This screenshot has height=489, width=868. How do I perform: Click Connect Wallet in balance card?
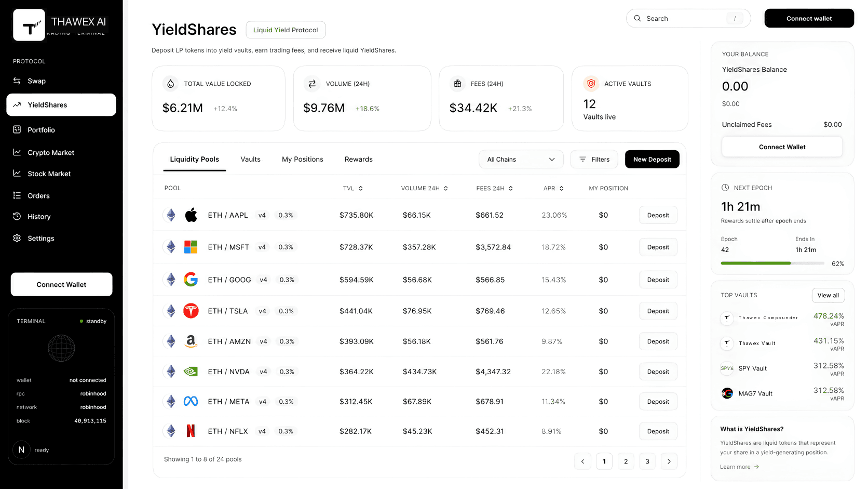click(782, 147)
